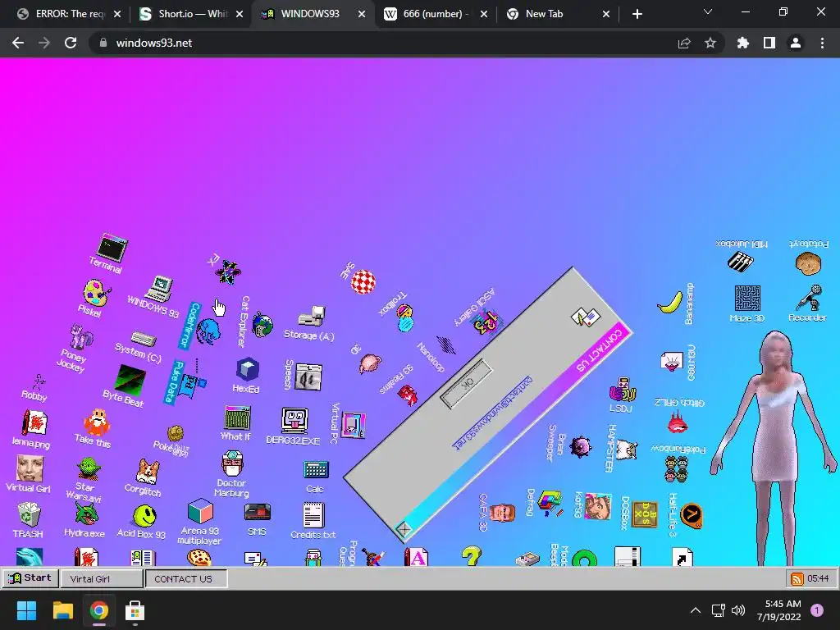Open Windows Start menu on taskbar

pos(27,610)
